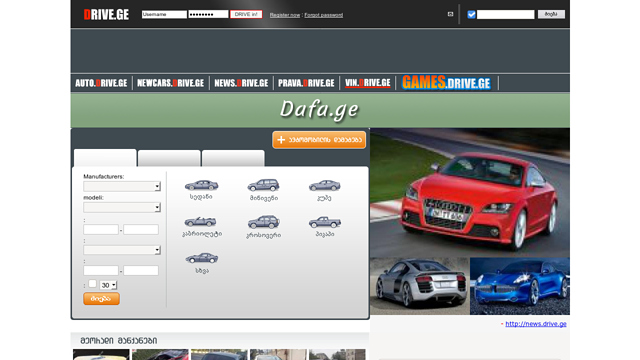Open the blue sports car photo
This screenshot has height=360, width=640.
(x=520, y=286)
